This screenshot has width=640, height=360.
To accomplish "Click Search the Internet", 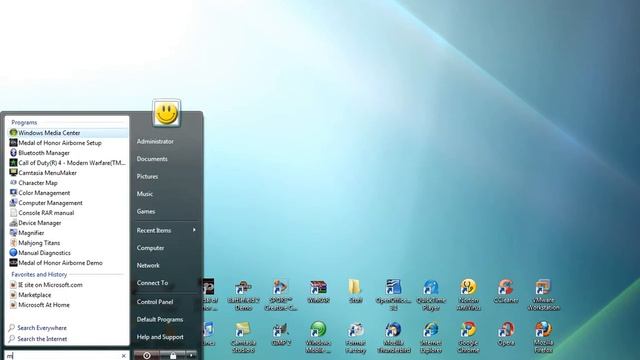I will [x=38, y=339].
